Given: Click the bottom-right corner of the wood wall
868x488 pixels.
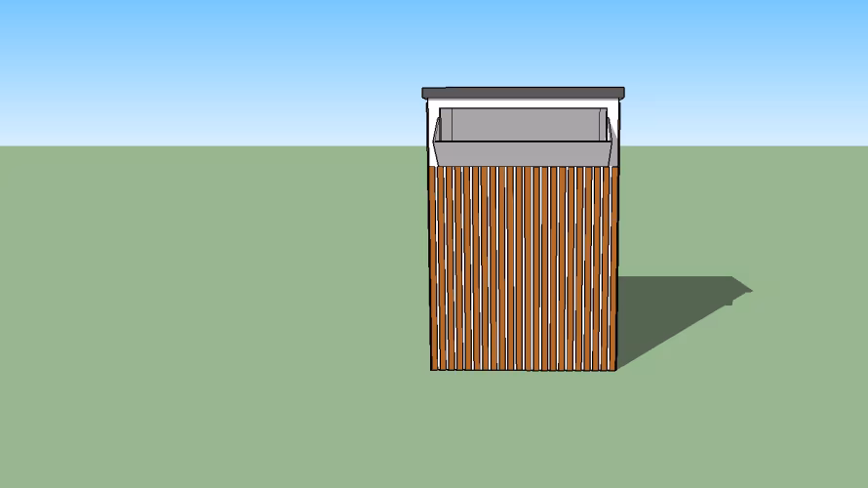Looking at the screenshot, I should (615, 369).
